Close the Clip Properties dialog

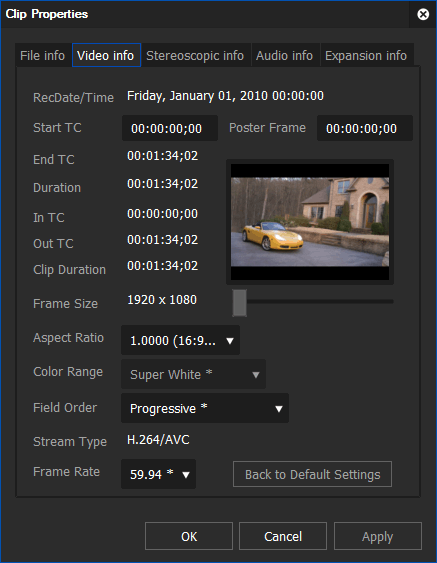[423, 14]
